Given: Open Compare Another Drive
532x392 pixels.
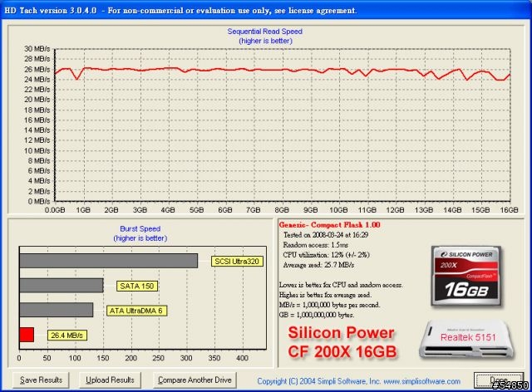Looking at the screenshot, I should 195,380.
